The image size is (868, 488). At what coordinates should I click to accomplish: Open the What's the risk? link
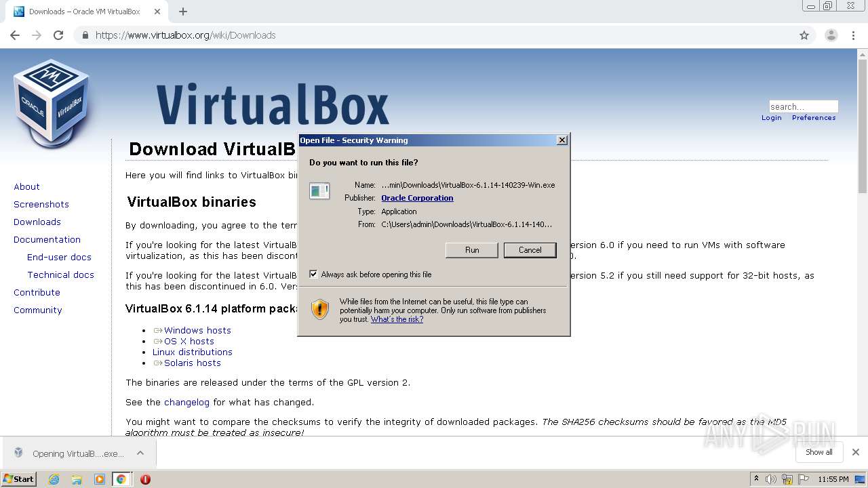tap(397, 319)
